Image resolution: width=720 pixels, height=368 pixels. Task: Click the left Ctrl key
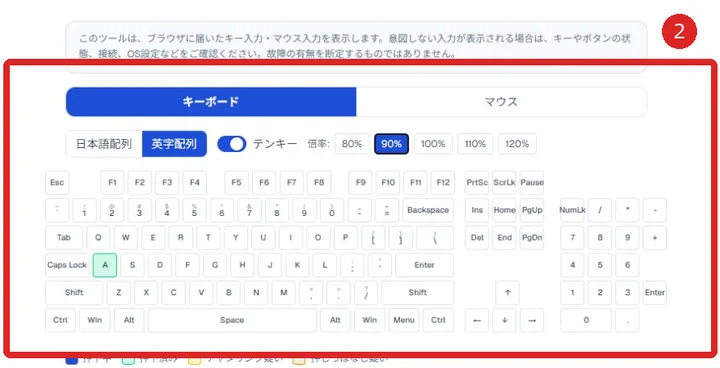pyautogui.click(x=60, y=320)
